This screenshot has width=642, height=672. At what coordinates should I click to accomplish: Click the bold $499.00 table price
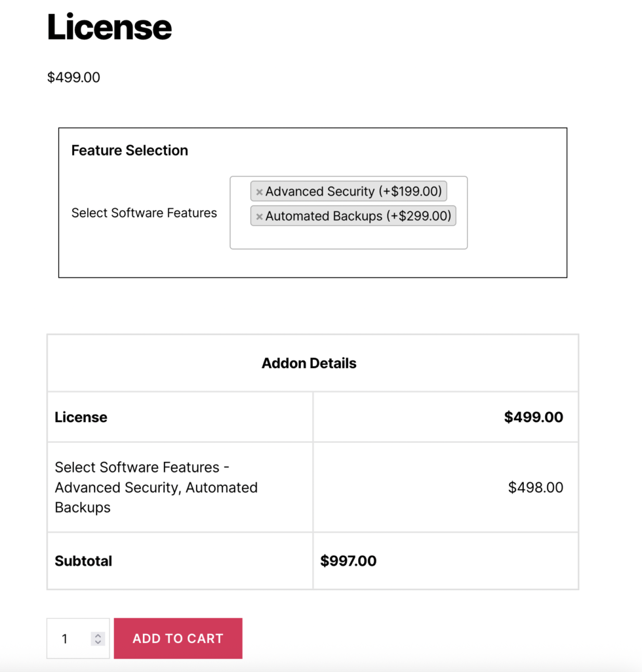coord(533,417)
